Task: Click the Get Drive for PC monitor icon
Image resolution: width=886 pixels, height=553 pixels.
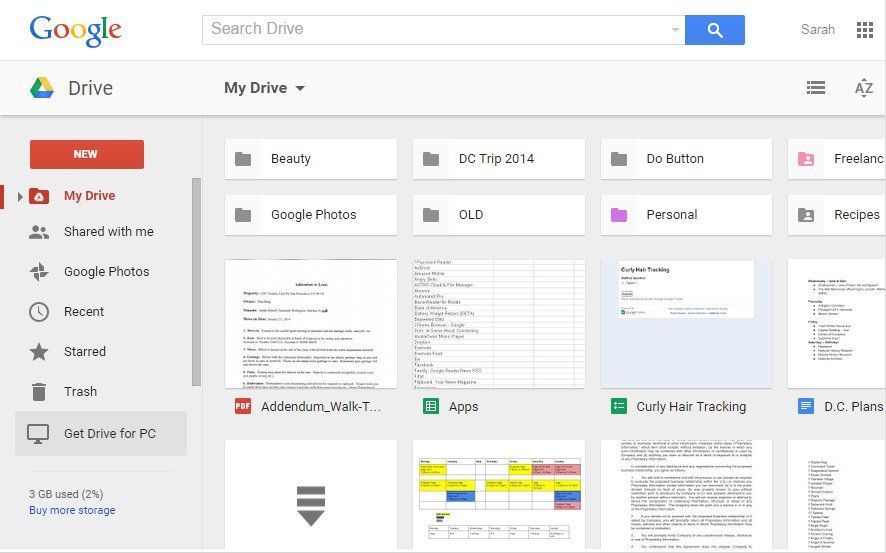Action: (38, 434)
